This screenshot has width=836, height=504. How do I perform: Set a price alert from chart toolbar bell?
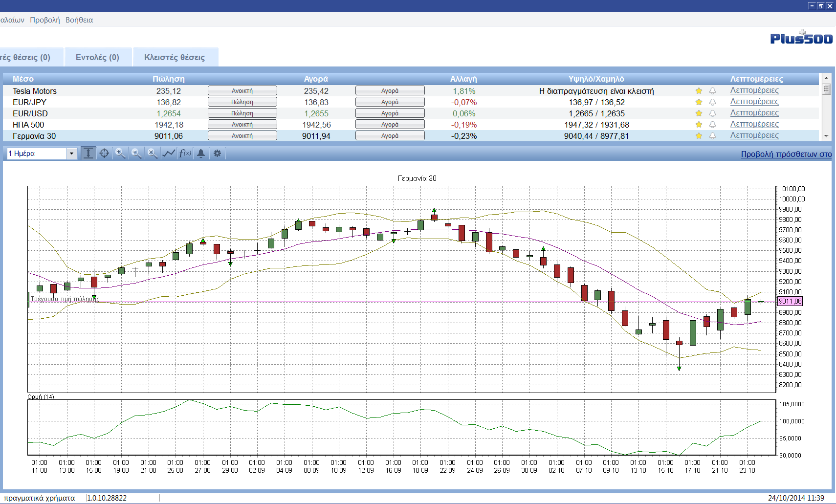point(201,153)
